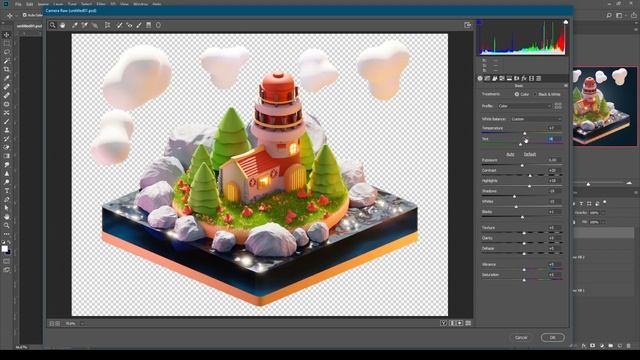Toggle Camera Raw full screen mode

click(x=468, y=25)
